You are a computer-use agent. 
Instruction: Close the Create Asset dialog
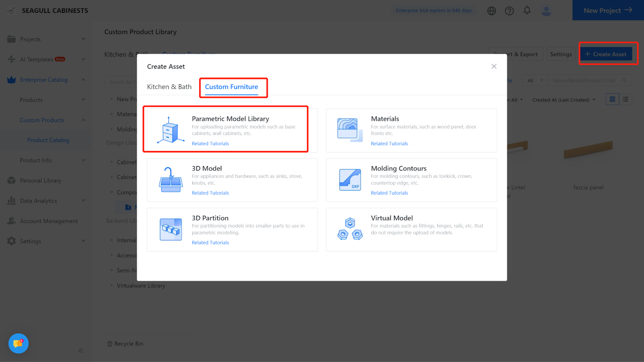494,66
